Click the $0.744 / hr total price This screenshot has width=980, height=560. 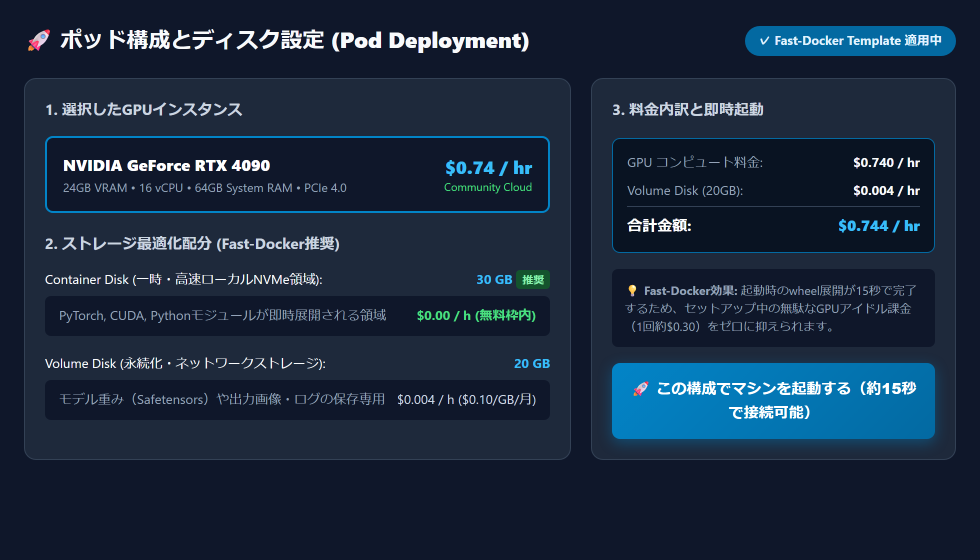coord(879,225)
